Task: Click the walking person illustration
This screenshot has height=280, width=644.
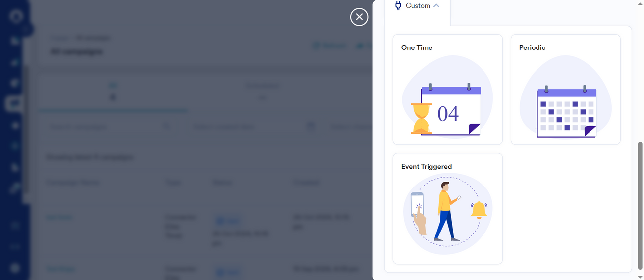Action: pos(446,211)
